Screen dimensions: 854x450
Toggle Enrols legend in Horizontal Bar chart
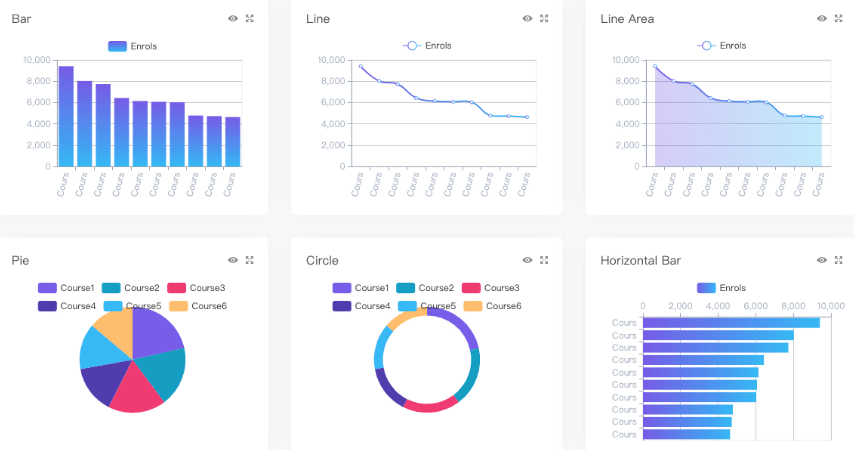(722, 288)
